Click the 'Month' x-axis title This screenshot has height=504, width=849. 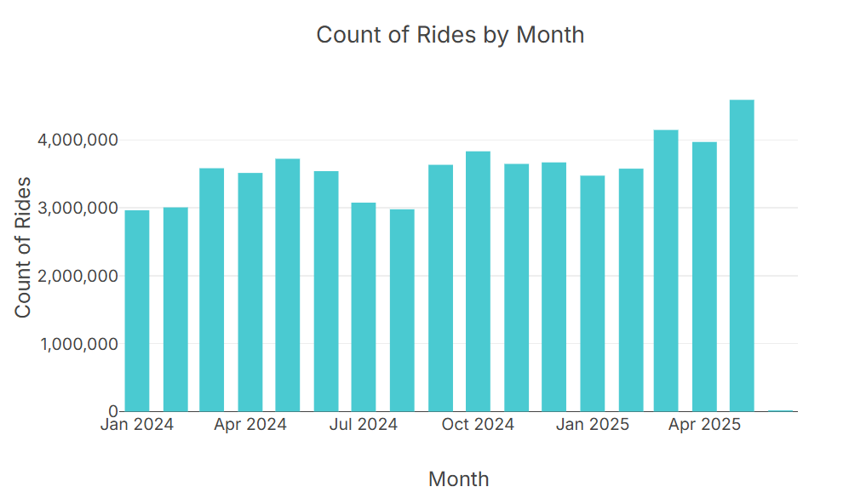(458, 479)
